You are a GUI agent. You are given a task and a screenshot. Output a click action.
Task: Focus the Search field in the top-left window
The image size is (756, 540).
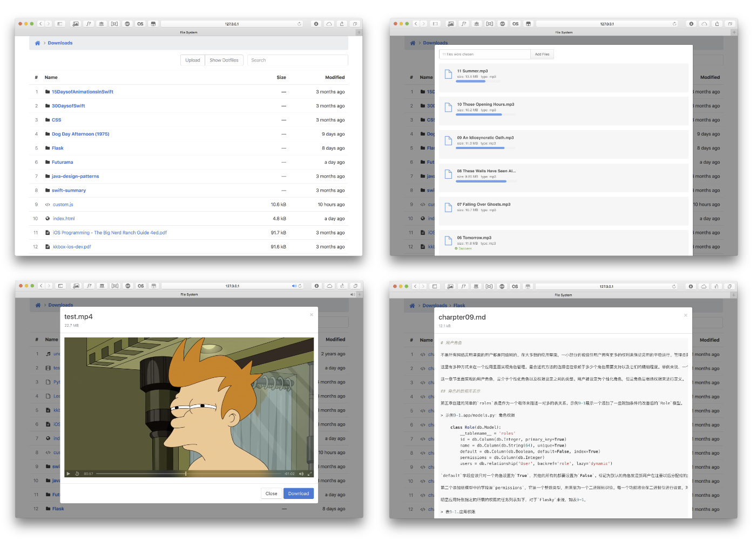298,60
